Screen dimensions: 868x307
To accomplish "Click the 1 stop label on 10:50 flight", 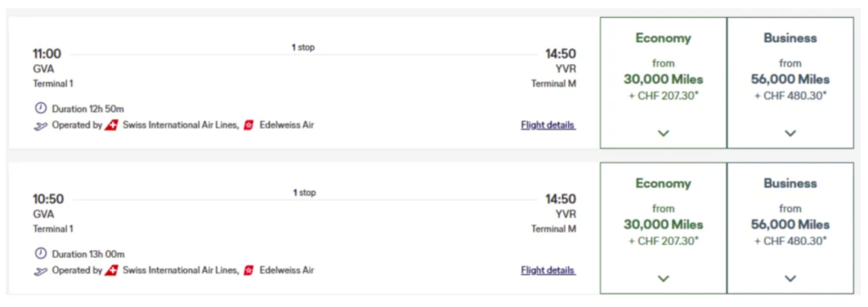I will click(304, 193).
